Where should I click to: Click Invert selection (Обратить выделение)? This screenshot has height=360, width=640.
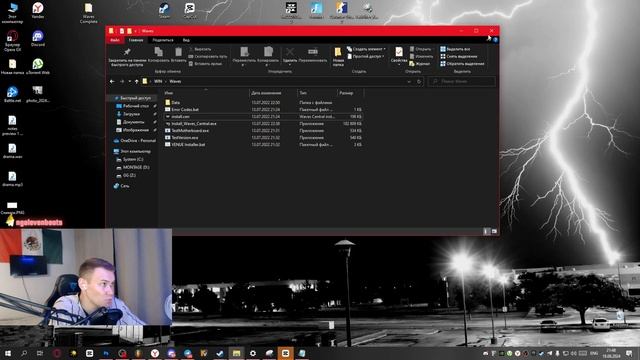462,64
